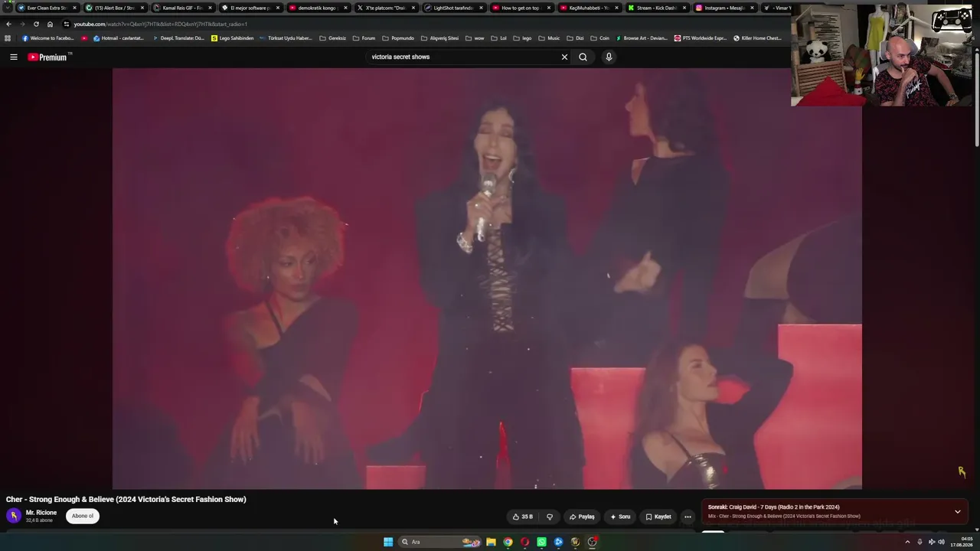Open the Hotmail bookmark

coord(119,38)
